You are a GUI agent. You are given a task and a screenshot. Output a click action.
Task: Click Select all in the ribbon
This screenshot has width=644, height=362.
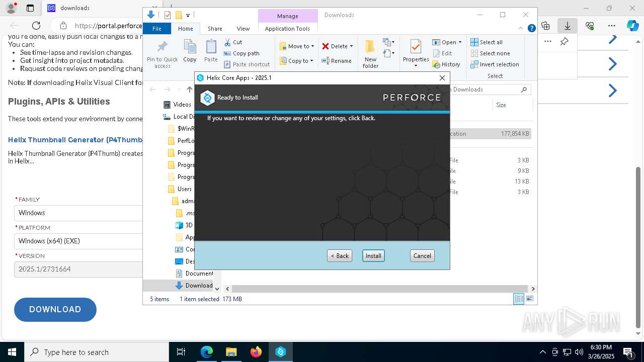click(487, 42)
